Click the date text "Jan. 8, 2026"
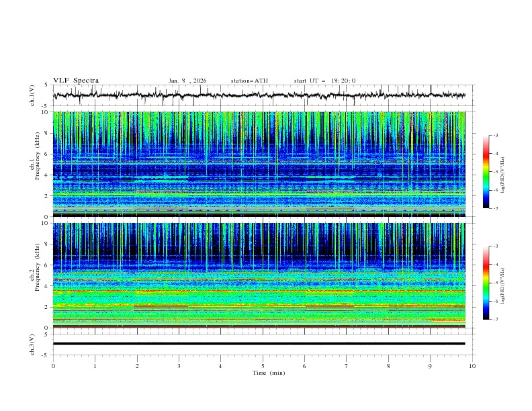This screenshot has height=411, width=532. pos(187,81)
